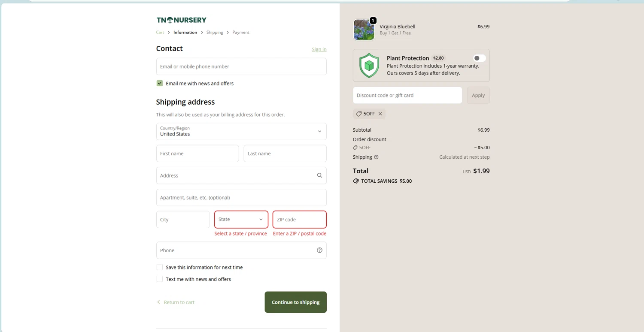Click the Apply discount button
The height and width of the screenshot is (332, 644).
pyautogui.click(x=478, y=95)
